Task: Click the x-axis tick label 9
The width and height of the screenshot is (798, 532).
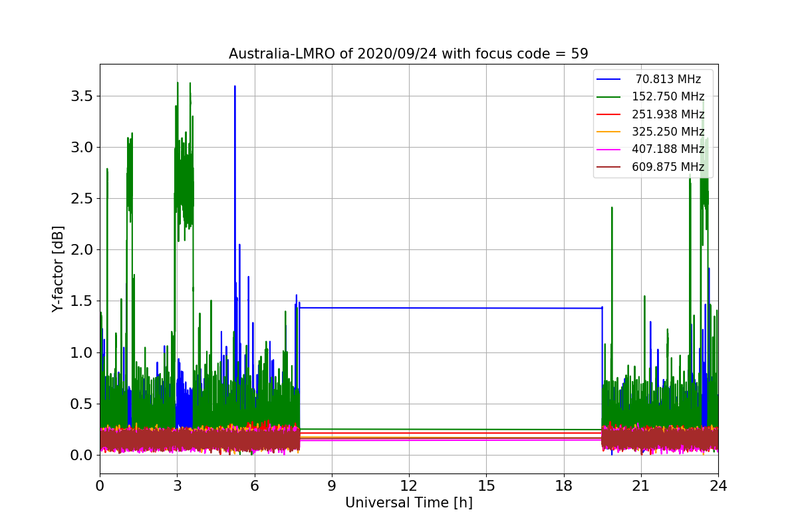Action: 332,486
